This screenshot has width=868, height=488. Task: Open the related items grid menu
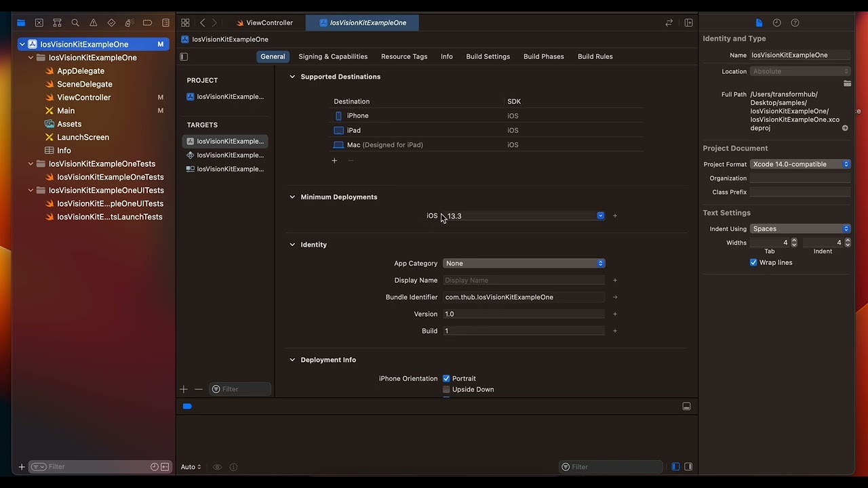[185, 22]
